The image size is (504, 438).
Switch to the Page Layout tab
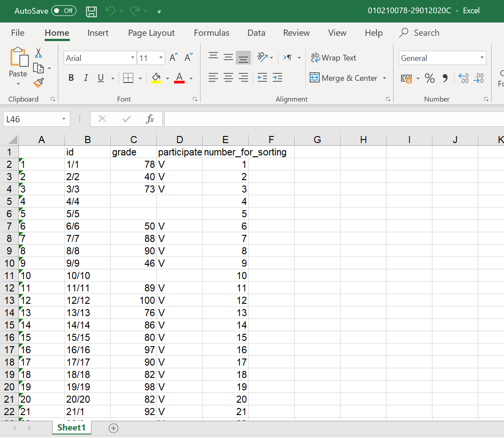[x=152, y=33]
